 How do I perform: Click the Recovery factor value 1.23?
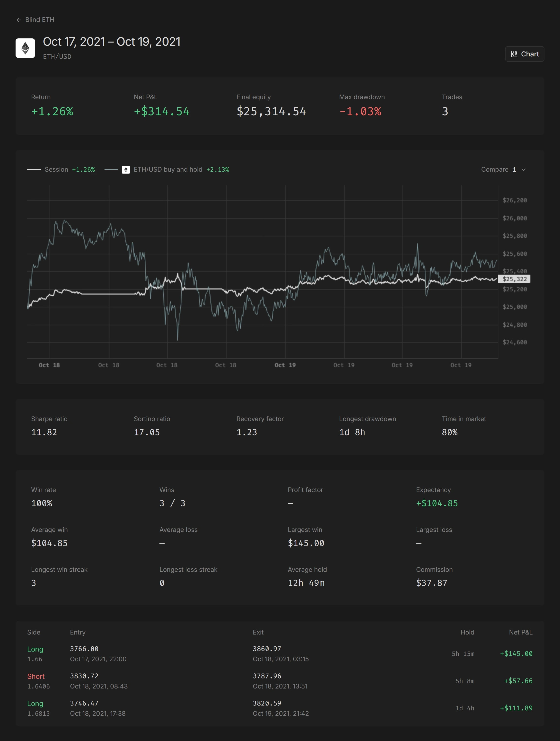pos(246,432)
